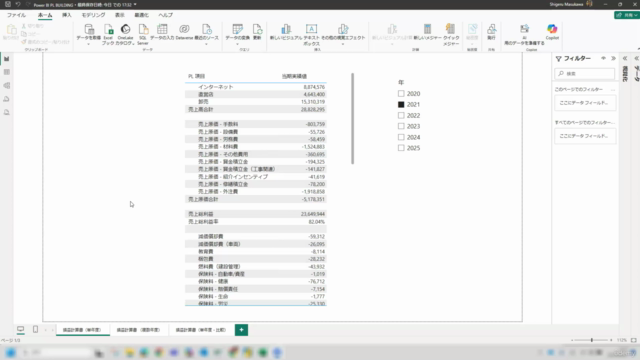
Task: Check the 2023 year slicer box
Action: tap(401, 126)
